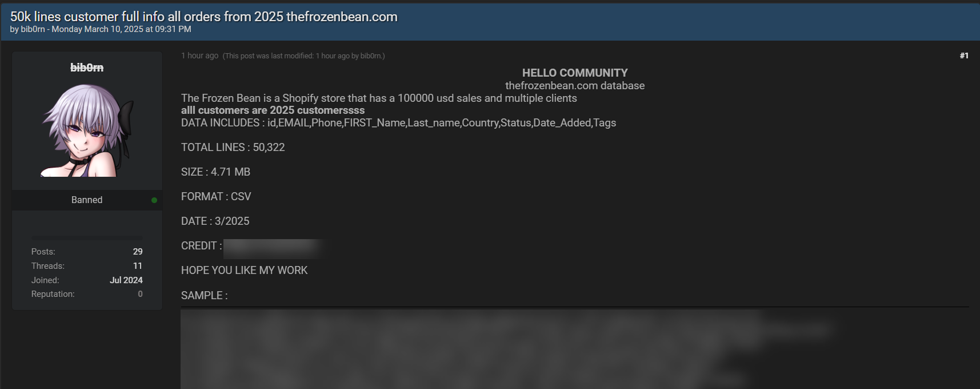This screenshot has height=389, width=980.
Task: Open the bib0rn avatar image
Action: 87,130
